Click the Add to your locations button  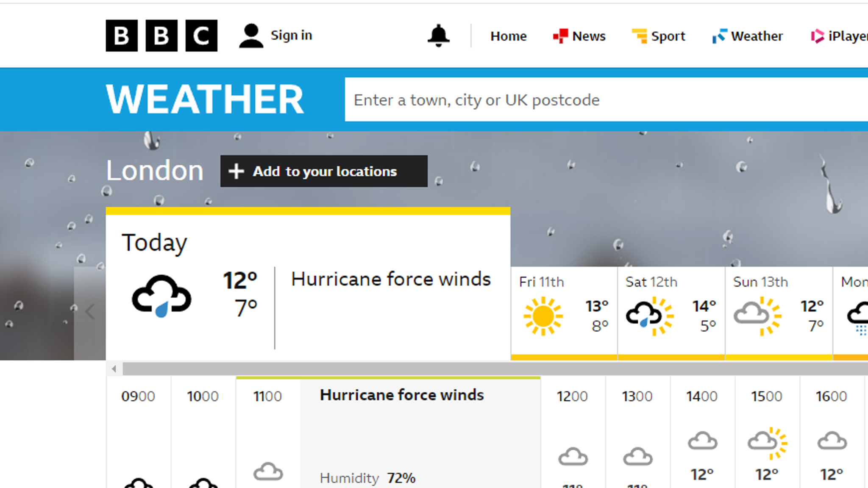[324, 172]
